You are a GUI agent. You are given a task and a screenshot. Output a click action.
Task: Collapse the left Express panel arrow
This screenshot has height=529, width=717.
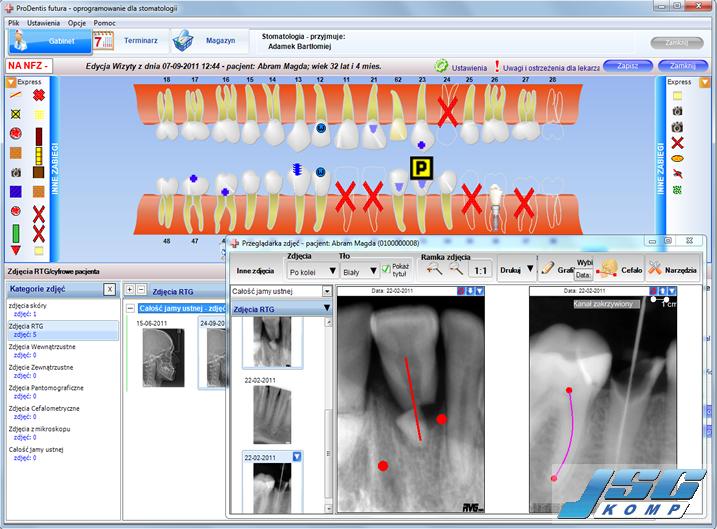[11, 83]
